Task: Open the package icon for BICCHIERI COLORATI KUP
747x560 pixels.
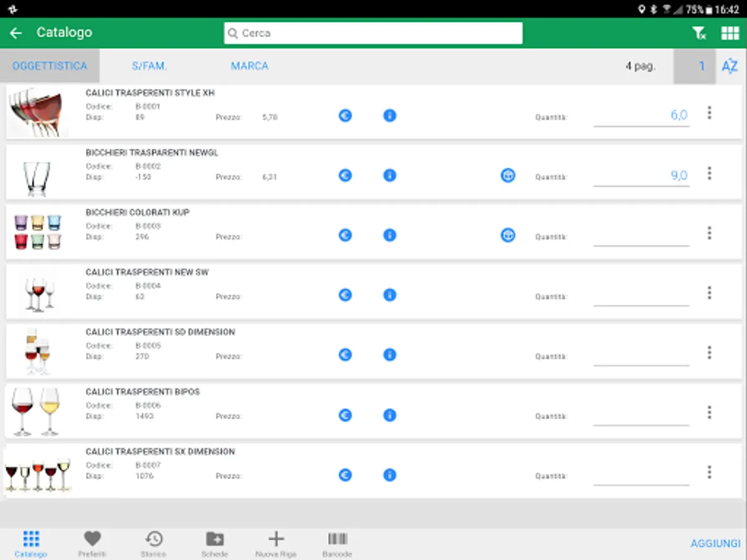Action: pyautogui.click(x=508, y=235)
